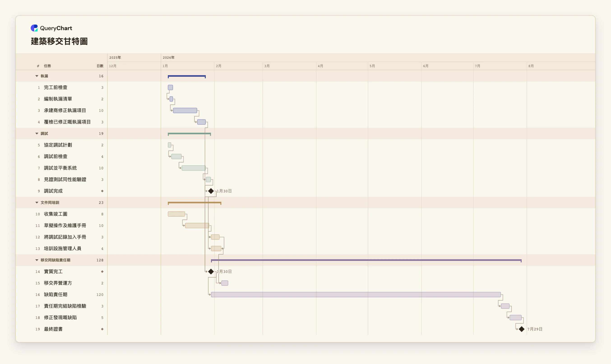Click milestone icon in 實質完工 days column

pos(102,271)
